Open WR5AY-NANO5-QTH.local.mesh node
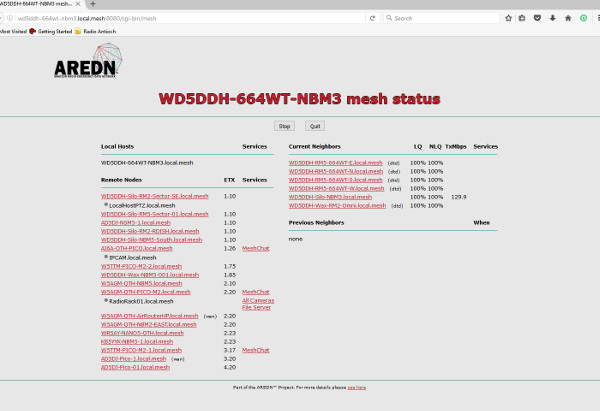The width and height of the screenshot is (600, 411). [142, 333]
